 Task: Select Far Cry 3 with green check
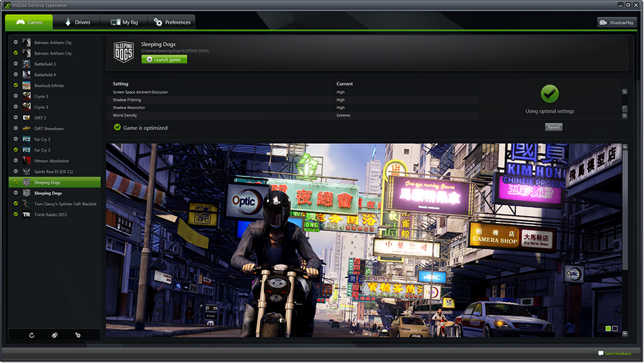click(55, 150)
